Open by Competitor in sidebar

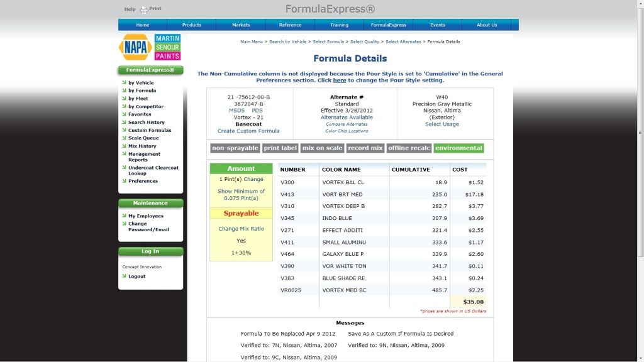pos(146,106)
